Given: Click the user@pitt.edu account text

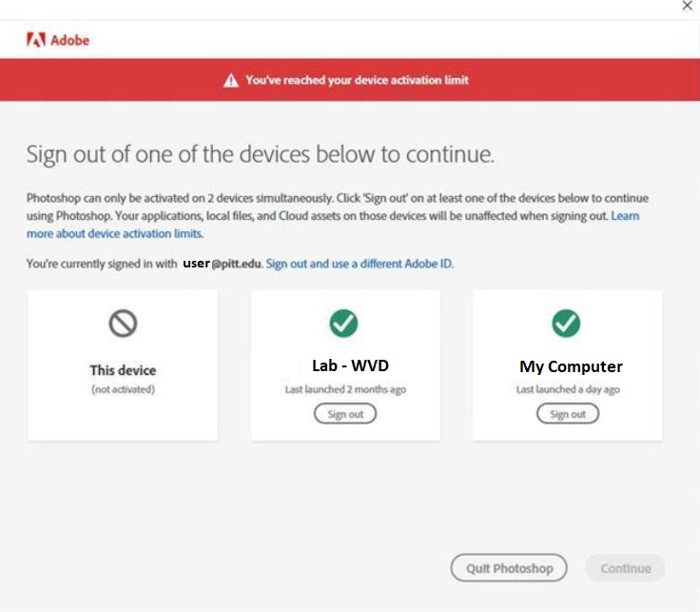Looking at the screenshot, I should click(222, 264).
